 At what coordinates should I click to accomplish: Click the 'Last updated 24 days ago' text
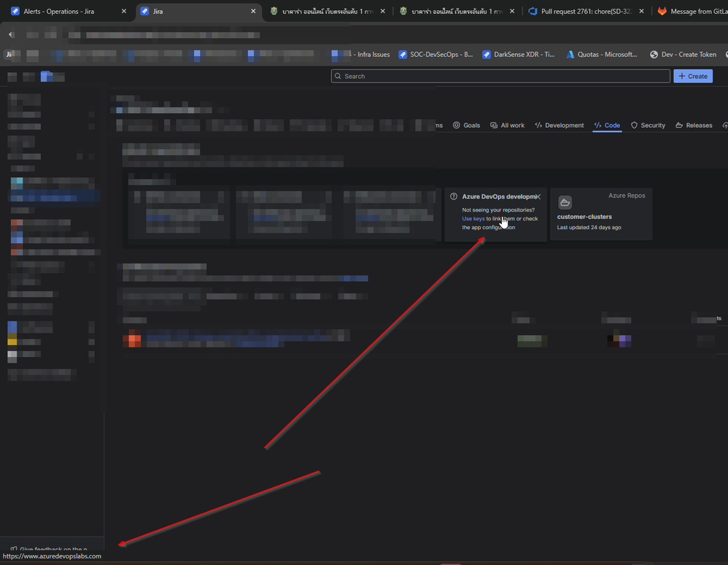[x=589, y=227]
